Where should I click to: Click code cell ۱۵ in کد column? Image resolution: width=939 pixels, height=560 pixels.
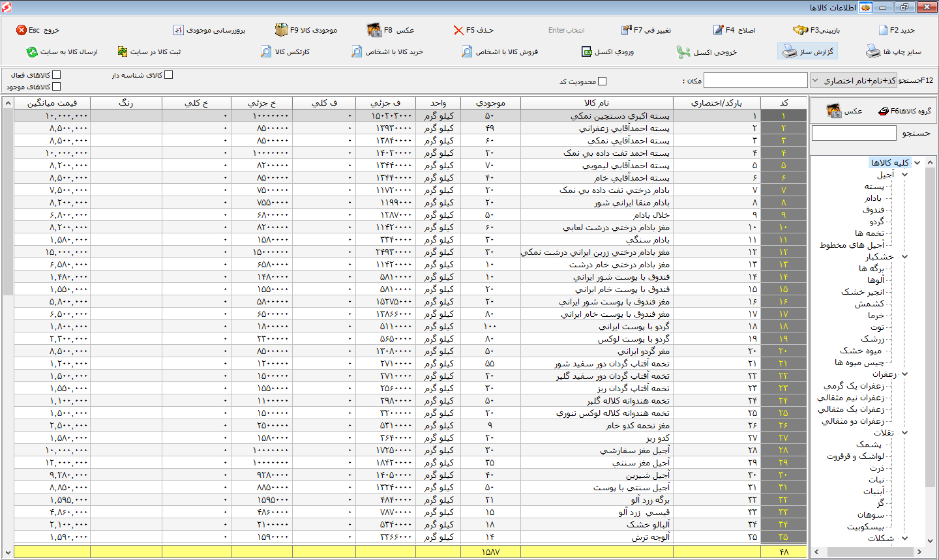[x=784, y=289]
